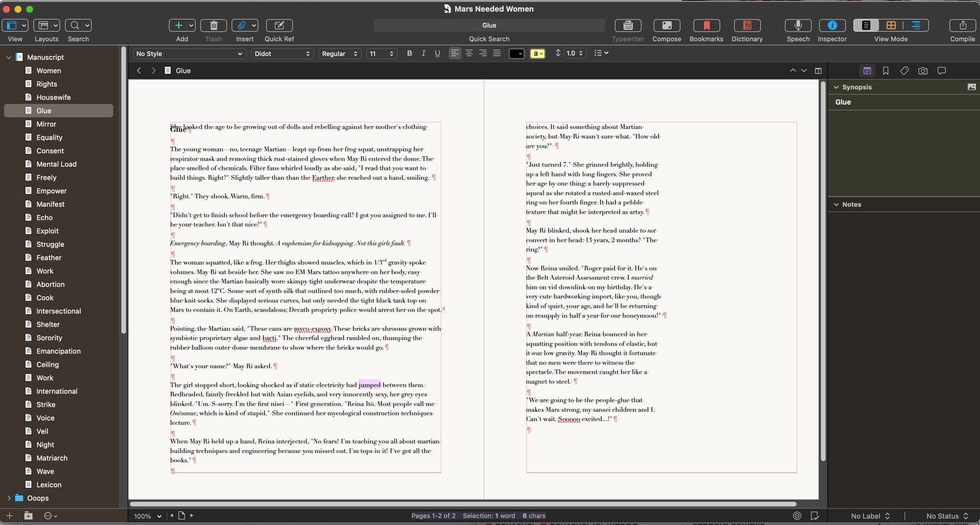
Task: Open the Quick Ref toolbar icon
Action: point(279,26)
